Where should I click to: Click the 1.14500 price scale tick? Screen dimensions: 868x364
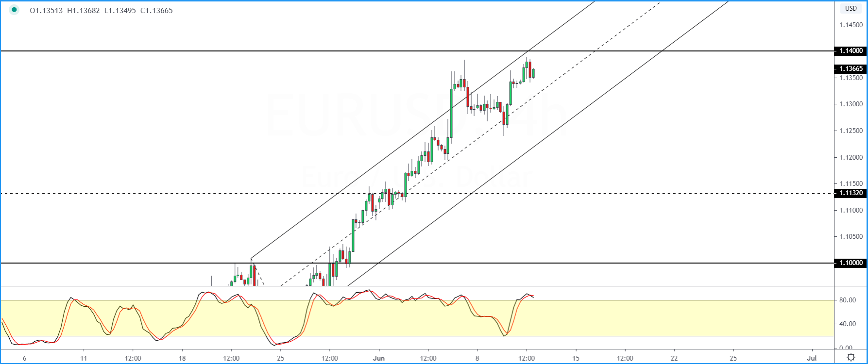(x=851, y=25)
